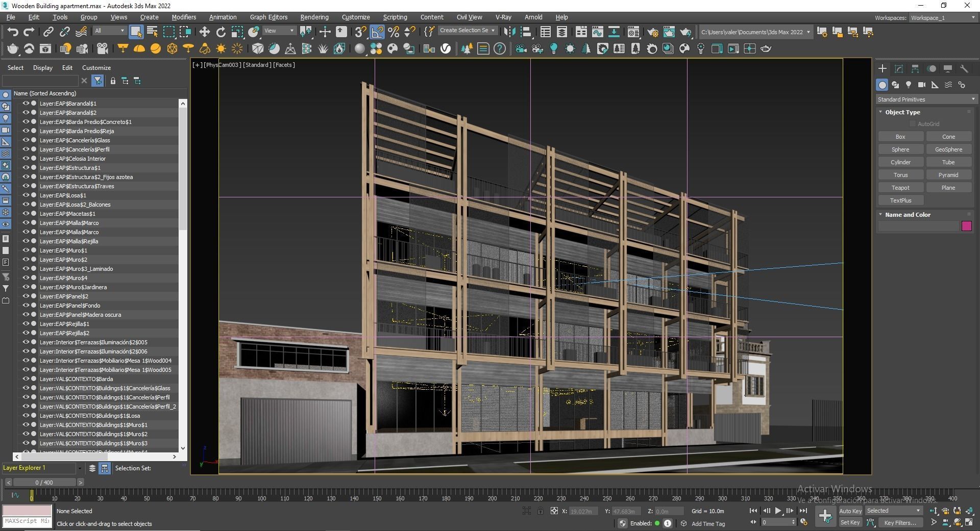Go to the end frame
This screenshot has width=980, height=531.
803,511
